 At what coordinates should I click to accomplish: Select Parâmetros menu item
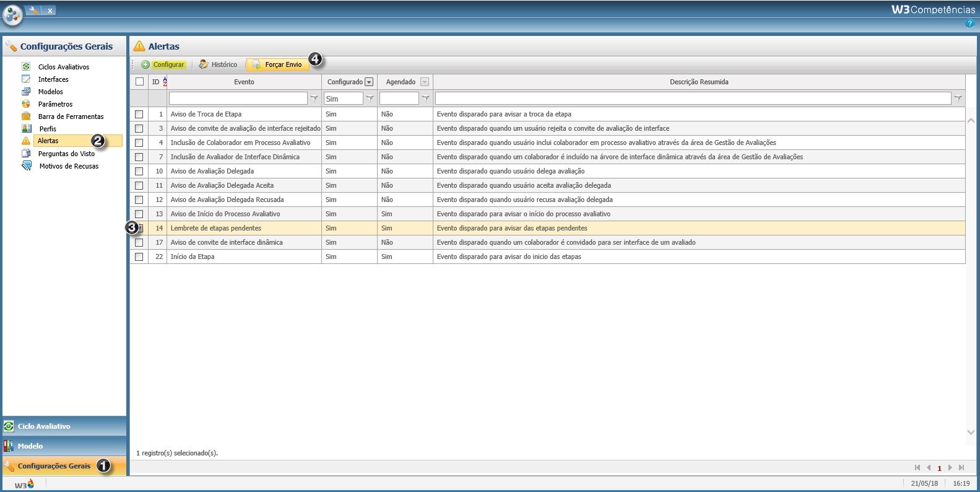pyautogui.click(x=55, y=104)
